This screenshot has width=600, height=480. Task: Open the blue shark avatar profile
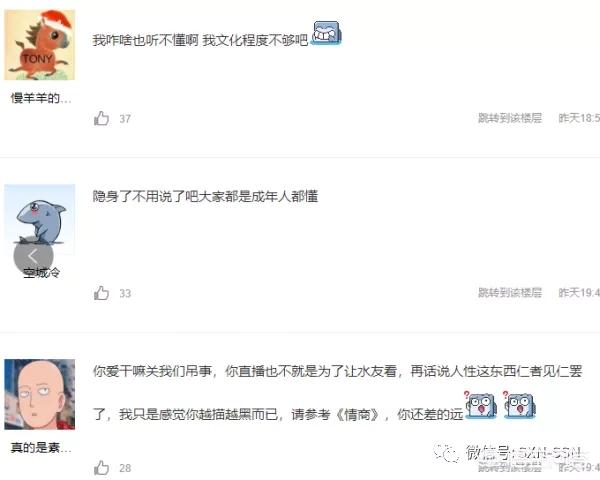click(x=39, y=219)
